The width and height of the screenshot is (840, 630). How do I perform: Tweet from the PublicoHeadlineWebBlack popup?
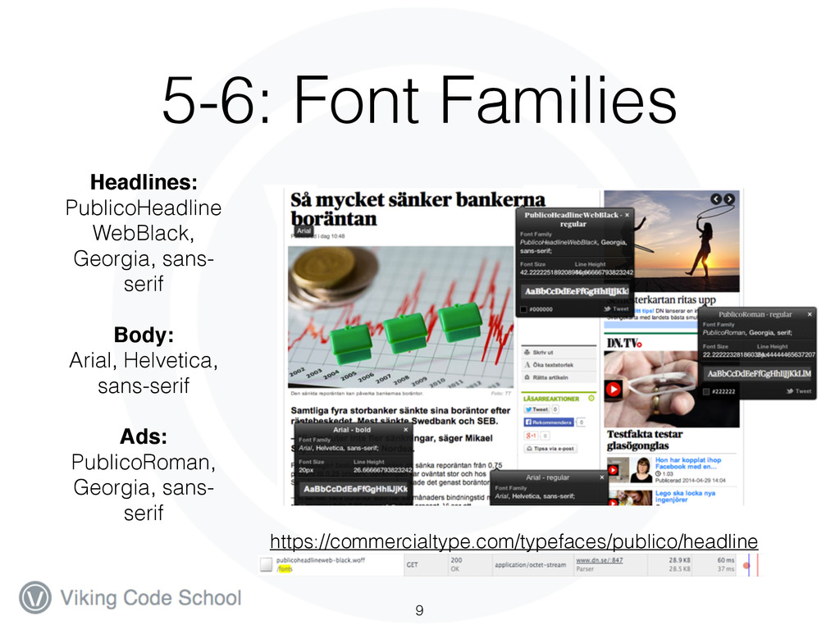pos(617,309)
